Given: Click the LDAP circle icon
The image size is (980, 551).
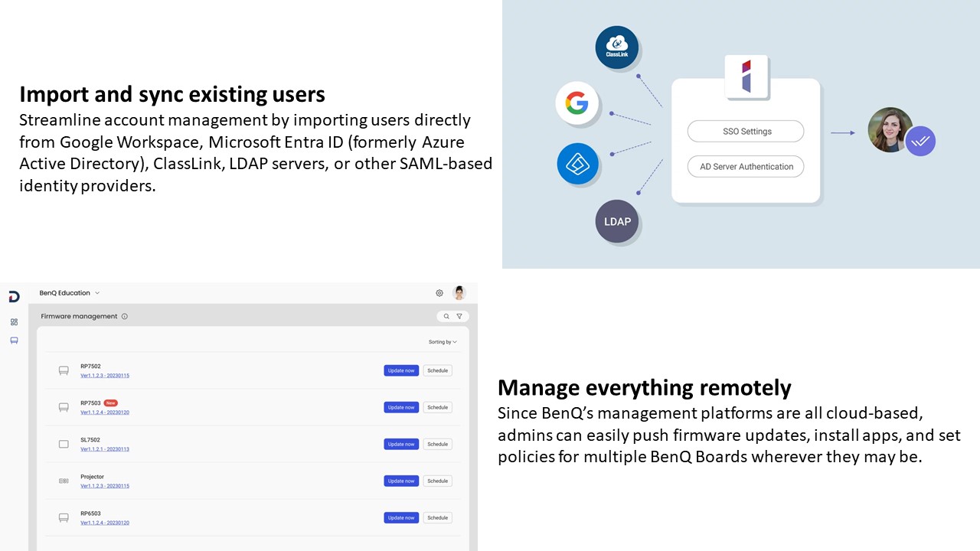Looking at the screenshot, I should 617,221.
